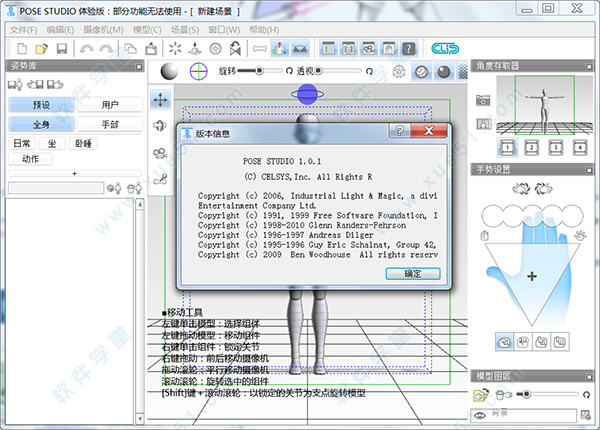600x430 pixels.
Task: Click the copy pose toolbar icon
Action: pos(130,49)
